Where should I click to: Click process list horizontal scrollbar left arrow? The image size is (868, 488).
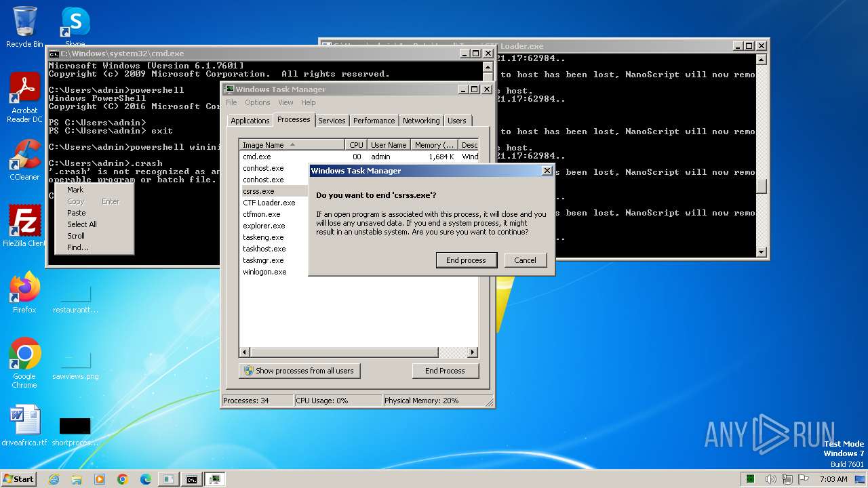click(x=245, y=352)
